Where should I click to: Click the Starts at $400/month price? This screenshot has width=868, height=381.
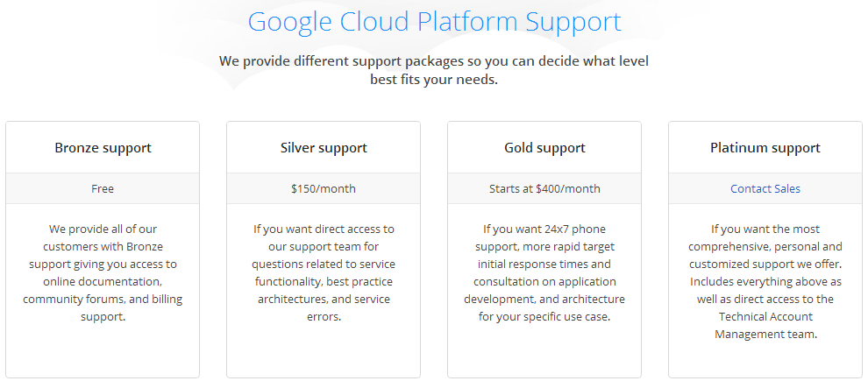pos(544,188)
